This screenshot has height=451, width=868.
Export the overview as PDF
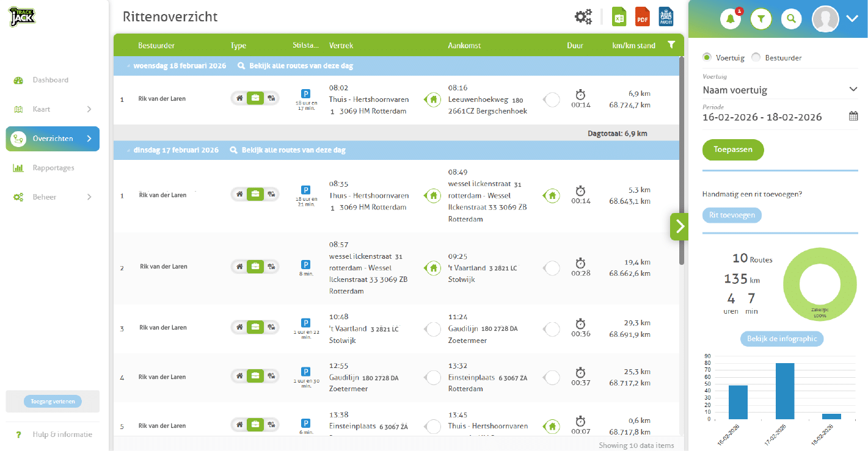click(x=643, y=16)
